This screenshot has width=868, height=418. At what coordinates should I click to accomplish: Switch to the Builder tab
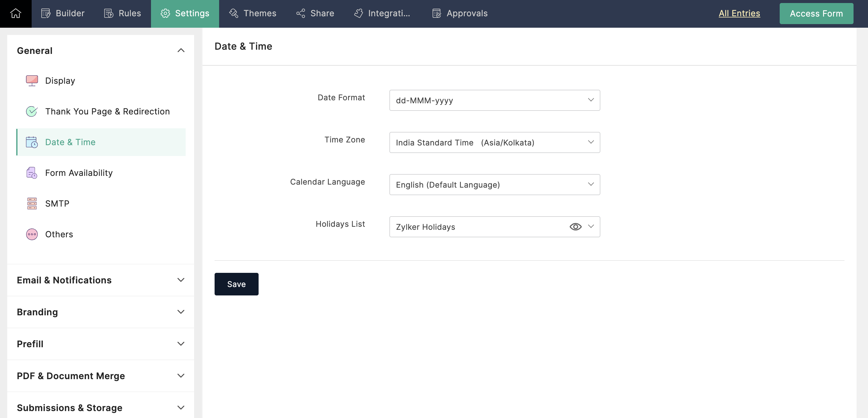[63, 14]
